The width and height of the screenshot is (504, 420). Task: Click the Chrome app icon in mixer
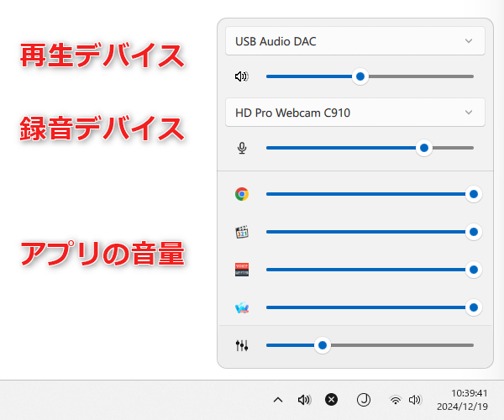242,194
